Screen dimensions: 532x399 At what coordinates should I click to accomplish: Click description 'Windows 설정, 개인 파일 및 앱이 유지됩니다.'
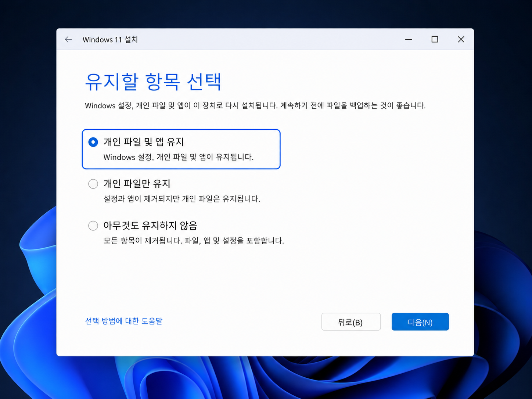tap(179, 157)
